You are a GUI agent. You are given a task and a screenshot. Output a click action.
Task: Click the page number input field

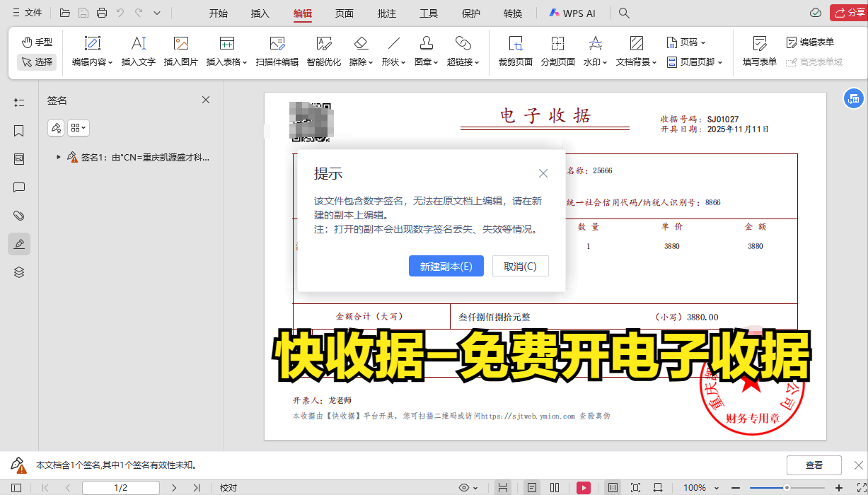pyautogui.click(x=121, y=487)
